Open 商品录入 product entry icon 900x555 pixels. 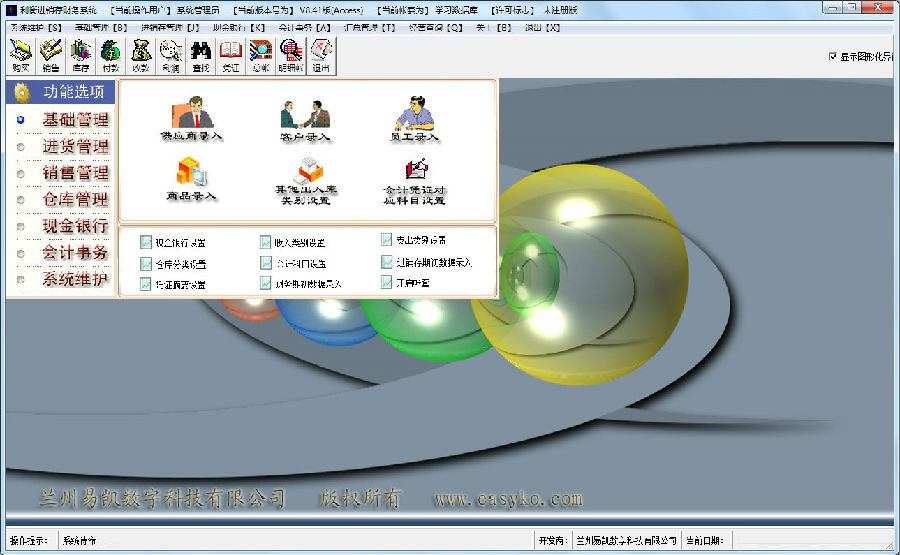(190, 180)
